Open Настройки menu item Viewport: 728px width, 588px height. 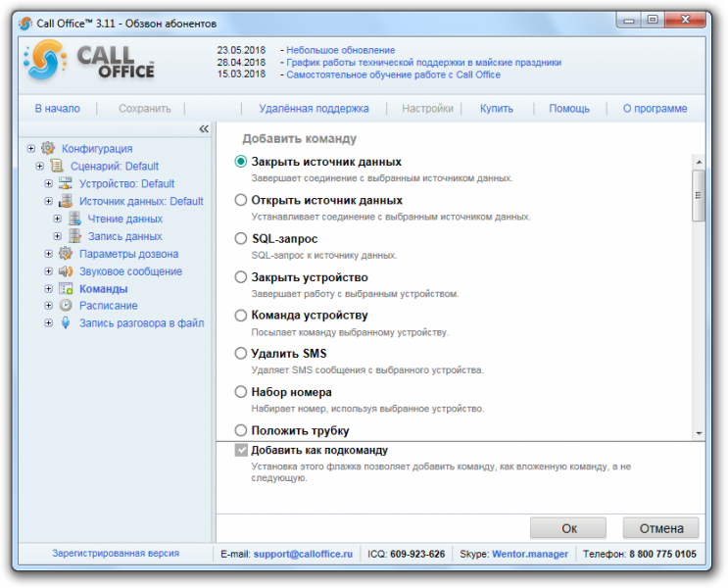[x=427, y=108]
